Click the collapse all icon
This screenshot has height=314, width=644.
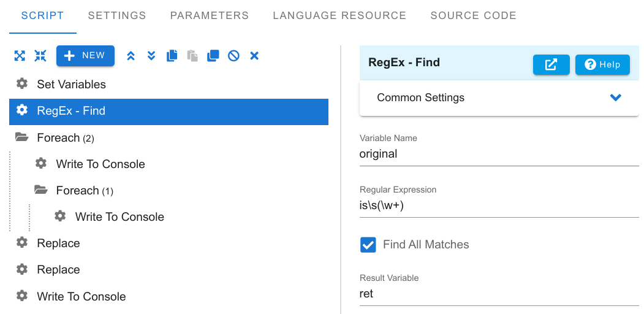point(40,56)
